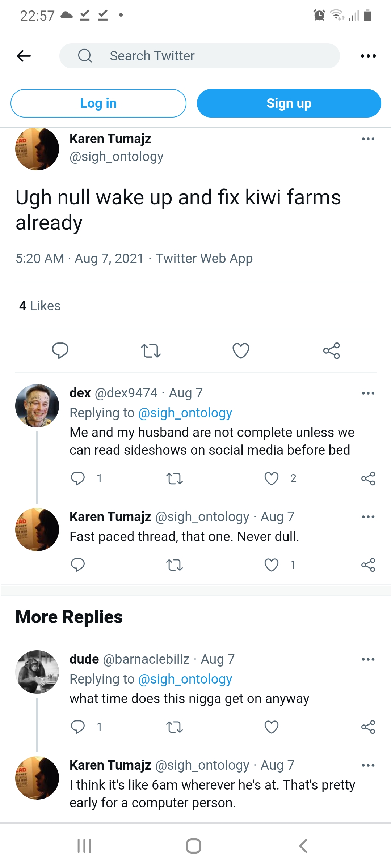Open the header overflow menu beside the search bar
The height and width of the screenshot is (868, 391).
coord(368,56)
